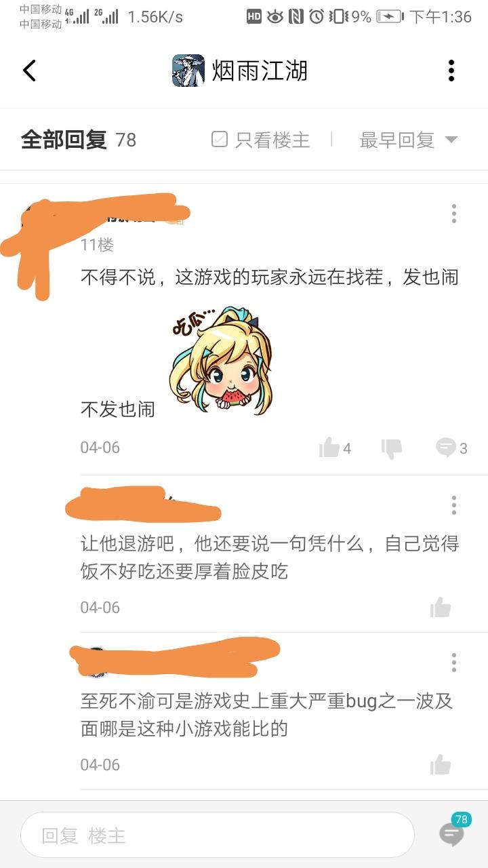Tap the battery indicator in status bar
Screen dimensions: 488x868
389,17
